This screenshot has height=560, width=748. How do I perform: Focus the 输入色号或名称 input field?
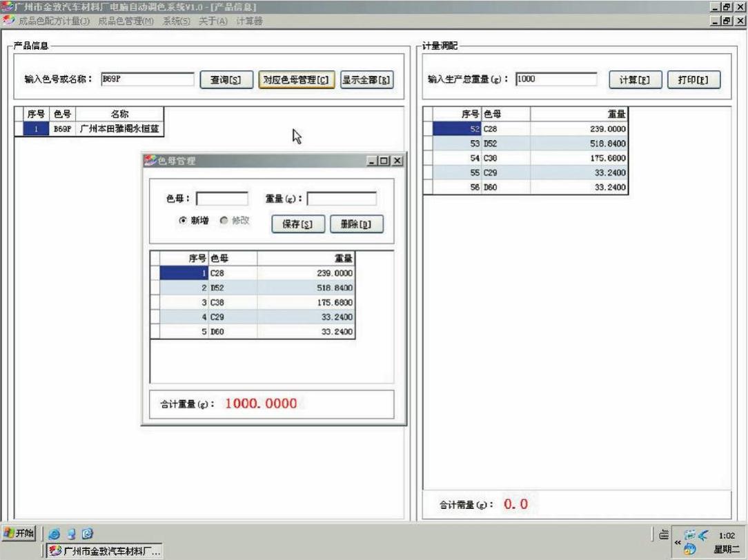pyautogui.click(x=148, y=79)
